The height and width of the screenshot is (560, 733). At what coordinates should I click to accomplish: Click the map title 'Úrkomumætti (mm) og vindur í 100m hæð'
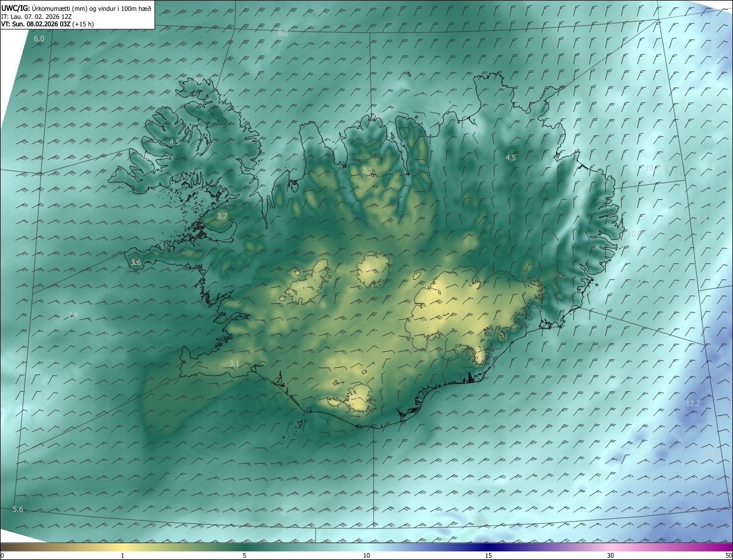[92, 8]
